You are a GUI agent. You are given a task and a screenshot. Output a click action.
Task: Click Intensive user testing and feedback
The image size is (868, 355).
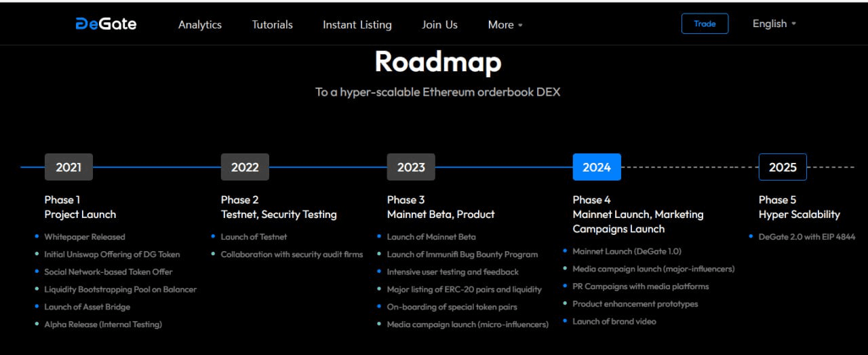[453, 272]
